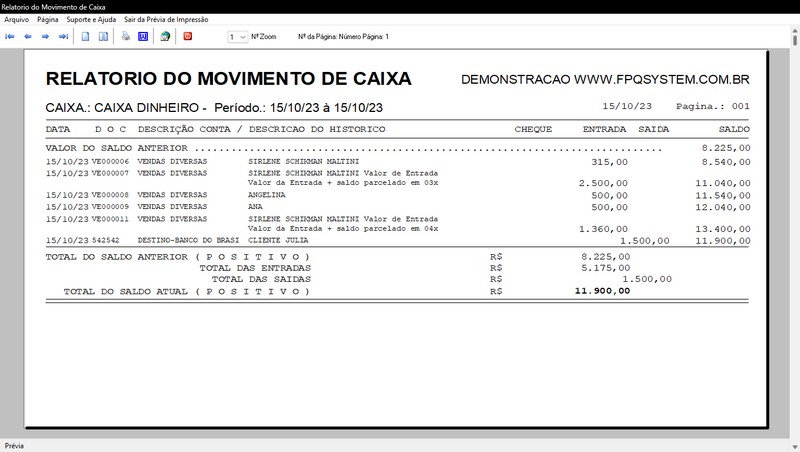Screen dimensions: 800x452
Task: Click the CHEQUE column header
Action: [533, 129]
